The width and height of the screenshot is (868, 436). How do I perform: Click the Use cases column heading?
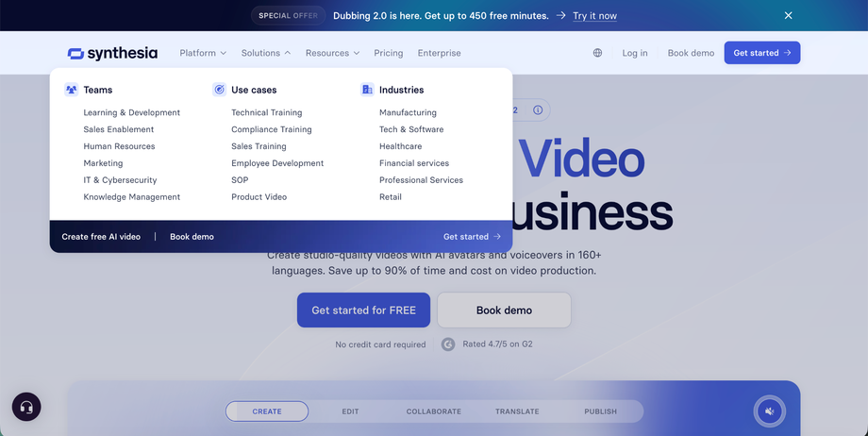254,90
